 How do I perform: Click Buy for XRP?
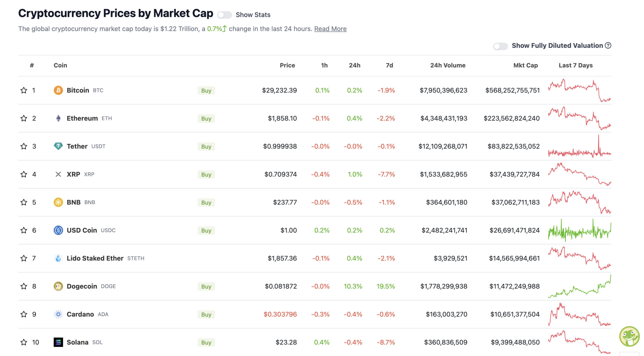tap(206, 174)
